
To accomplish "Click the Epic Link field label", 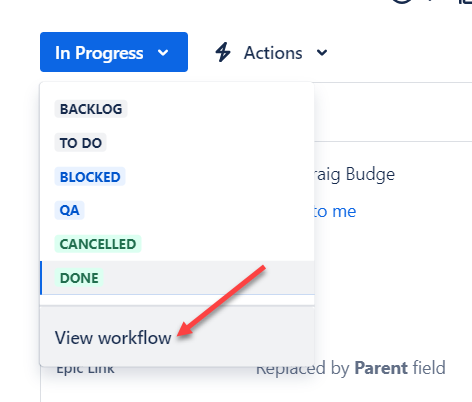I will [x=85, y=369].
